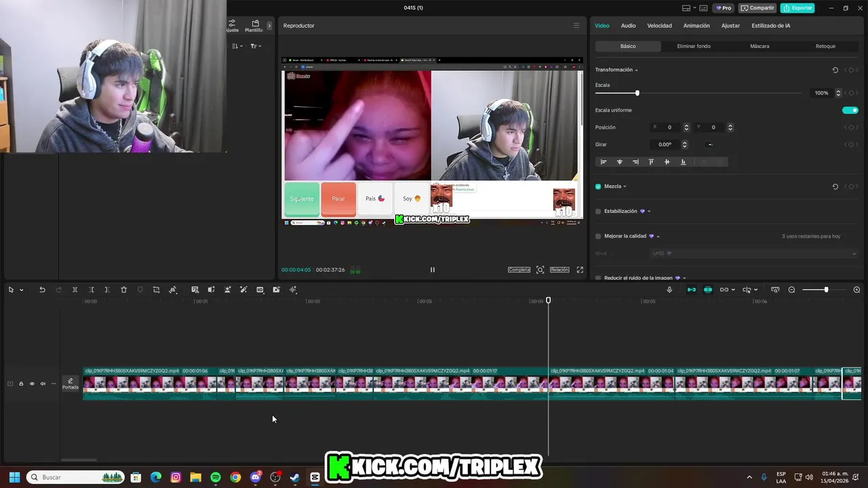
Task: Click the HD enhance quality icon
Action: pyautogui.click(x=260, y=289)
